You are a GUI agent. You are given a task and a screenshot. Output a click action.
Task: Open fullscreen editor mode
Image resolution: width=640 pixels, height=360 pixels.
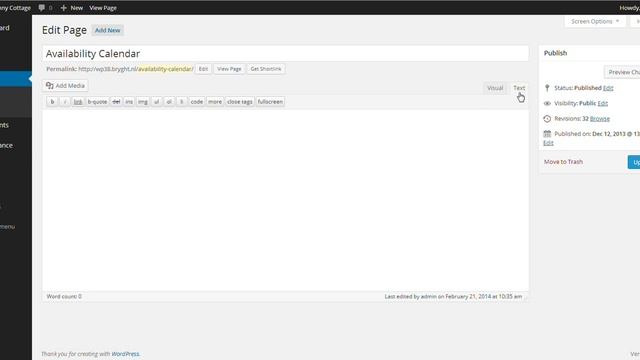[x=270, y=102]
